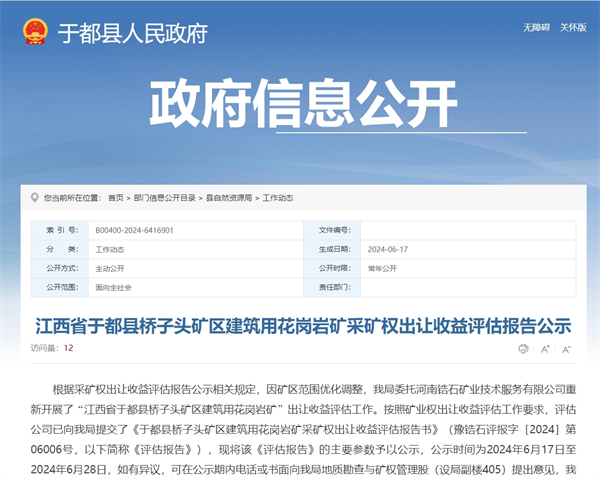Click the location pin icon in breadcrumb

click(35, 198)
